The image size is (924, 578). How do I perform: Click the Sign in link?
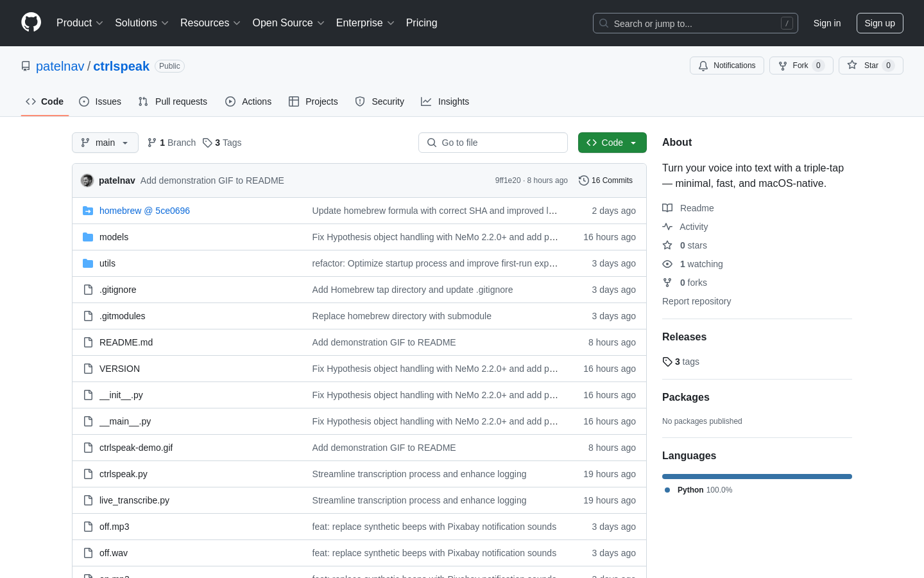click(827, 23)
